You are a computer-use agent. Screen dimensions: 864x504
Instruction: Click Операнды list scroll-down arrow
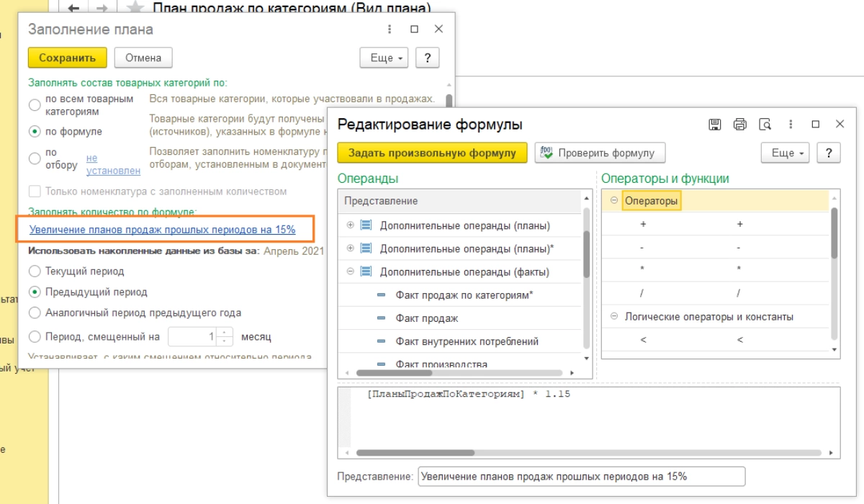coord(587,357)
